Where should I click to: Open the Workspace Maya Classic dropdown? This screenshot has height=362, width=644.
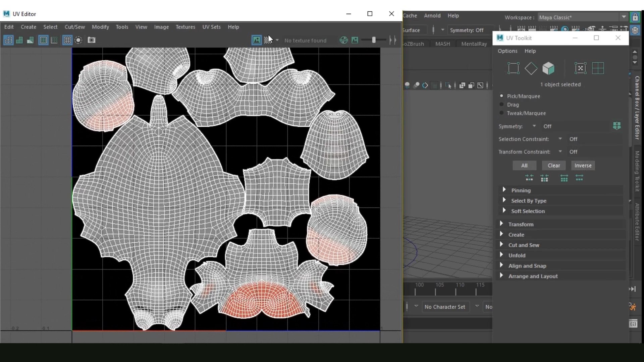[583, 17]
